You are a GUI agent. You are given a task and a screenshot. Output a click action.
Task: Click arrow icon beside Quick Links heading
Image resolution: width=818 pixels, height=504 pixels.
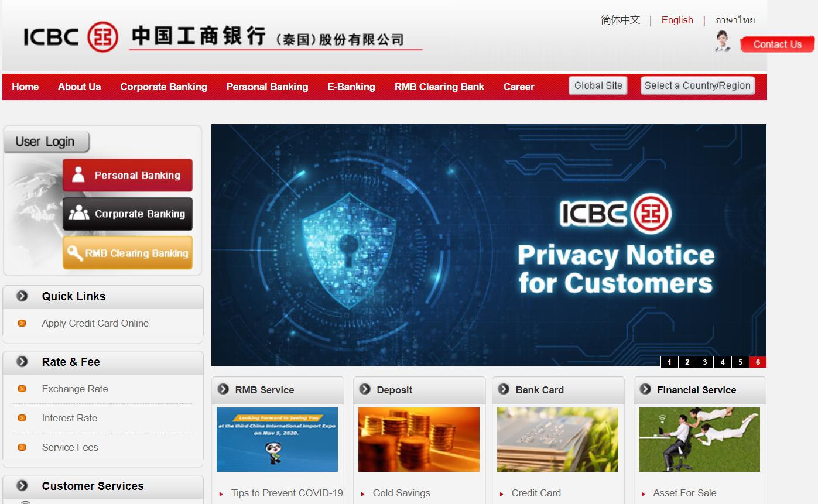(22, 296)
